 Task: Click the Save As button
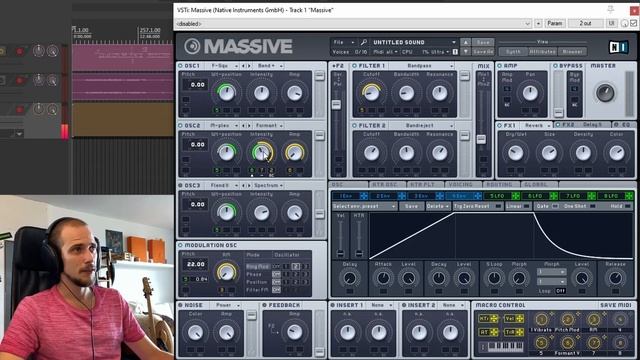click(483, 52)
